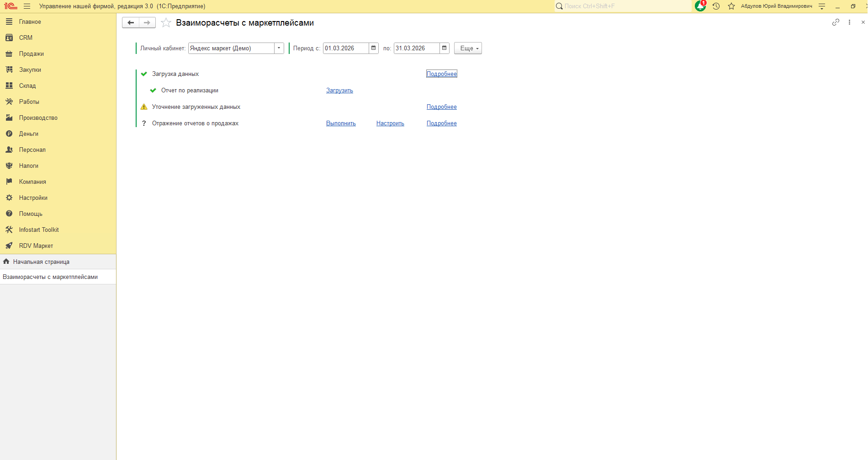Viewport: 868px width, 460px height.
Task: Open favorites star in title bar
Action: pos(731,6)
